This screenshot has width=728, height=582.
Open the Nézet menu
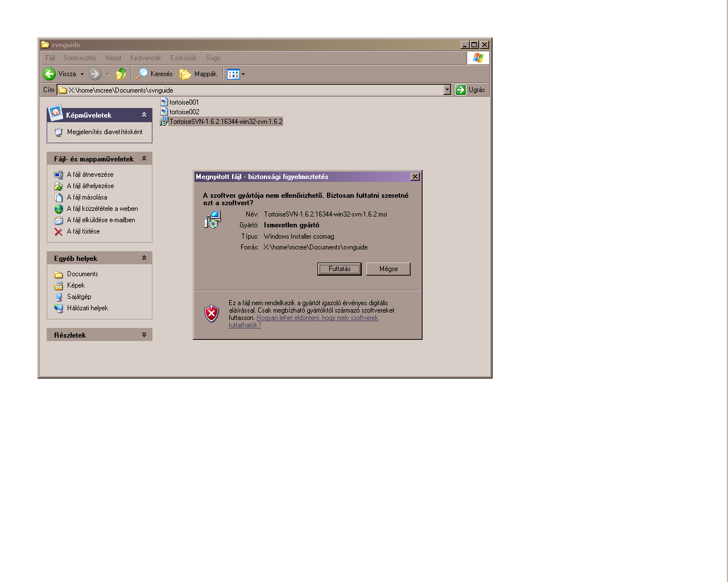pyautogui.click(x=113, y=58)
